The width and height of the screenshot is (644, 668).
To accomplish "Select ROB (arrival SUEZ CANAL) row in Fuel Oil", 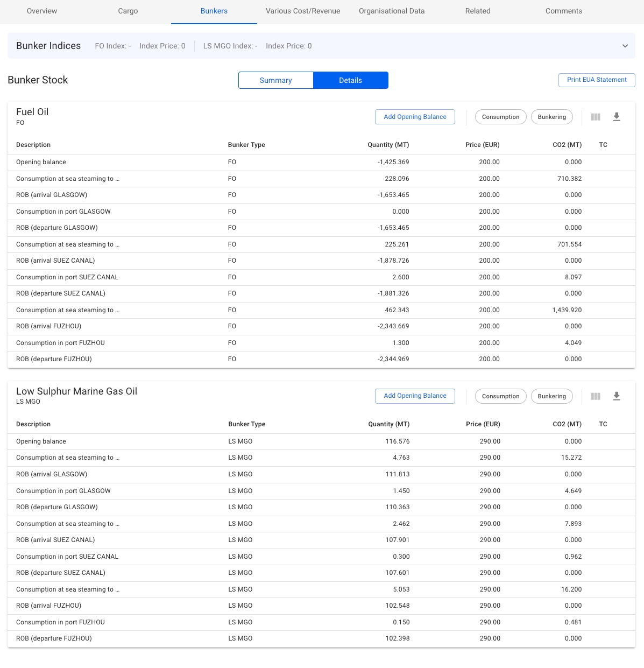I will 55,261.
